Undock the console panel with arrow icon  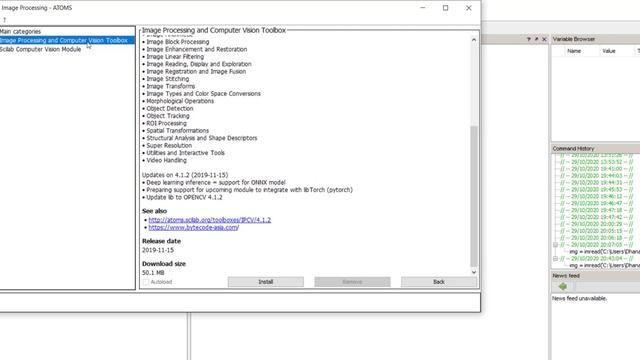point(536,39)
